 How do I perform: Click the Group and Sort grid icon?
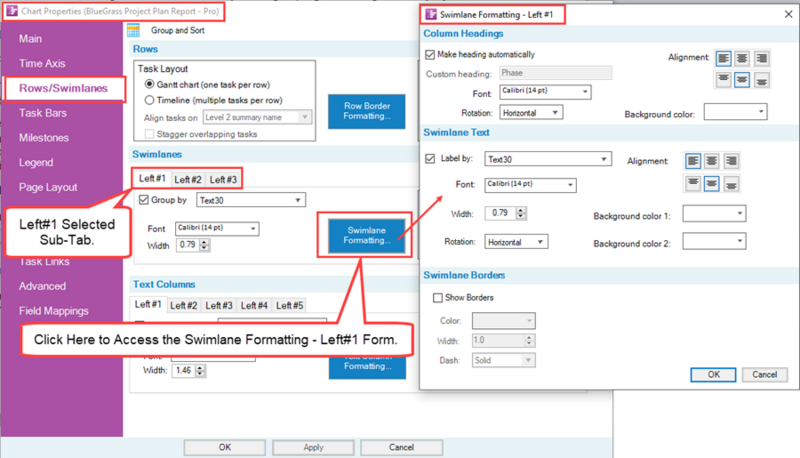pyautogui.click(x=134, y=31)
